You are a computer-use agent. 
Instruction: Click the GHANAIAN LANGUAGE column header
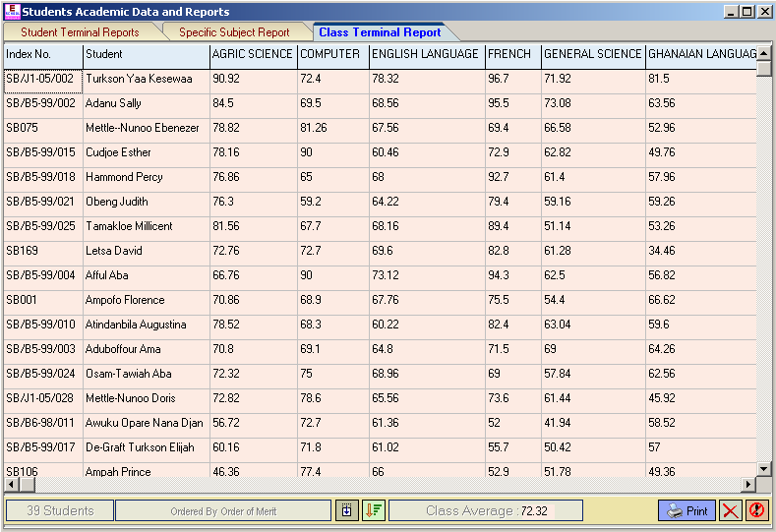(701, 55)
